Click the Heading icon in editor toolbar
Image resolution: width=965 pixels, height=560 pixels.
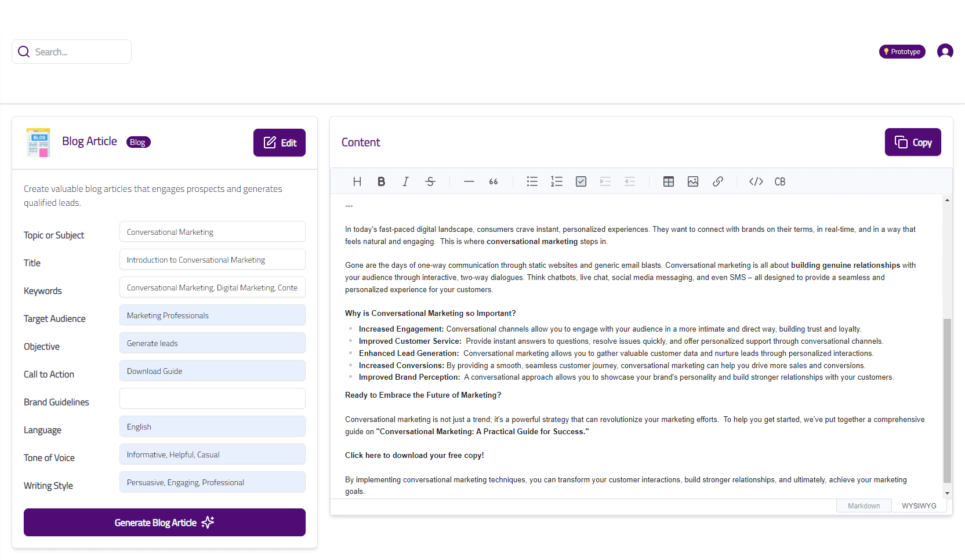[357, 181]
